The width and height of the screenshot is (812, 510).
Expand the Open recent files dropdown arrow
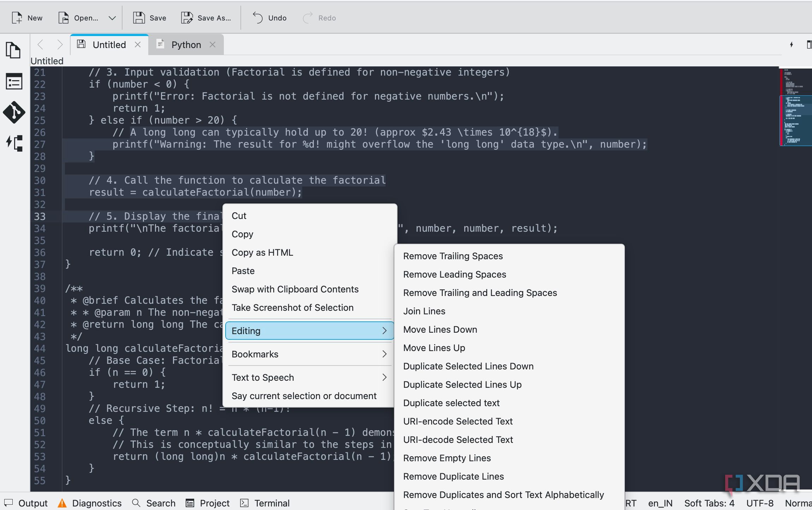click(112, 18)
